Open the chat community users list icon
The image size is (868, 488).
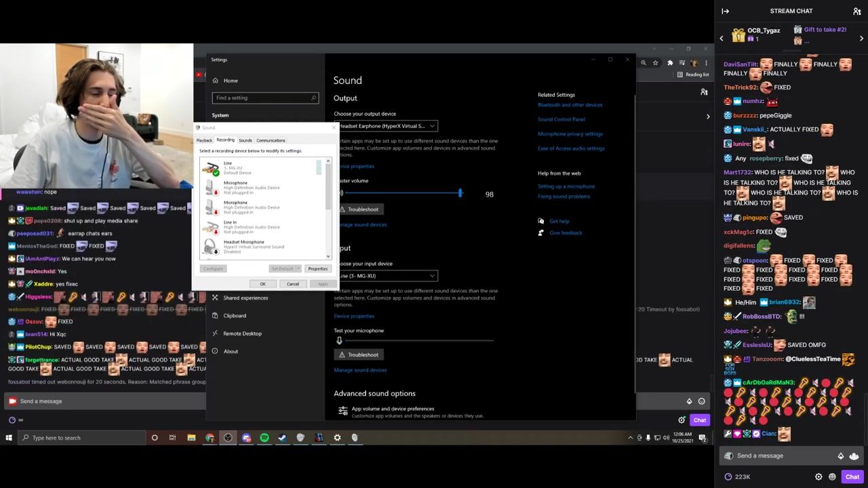click(x=856, y=11)
